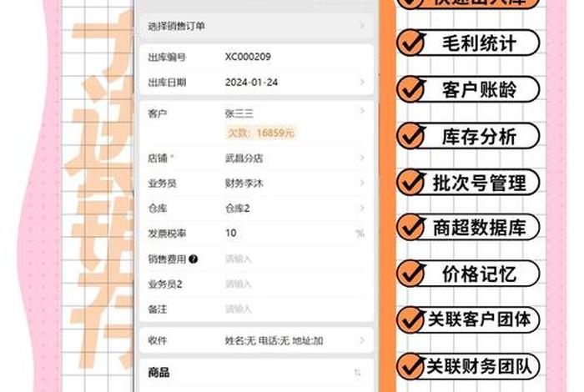Focus the 业务员2 input field

click(x=295, y=284)
